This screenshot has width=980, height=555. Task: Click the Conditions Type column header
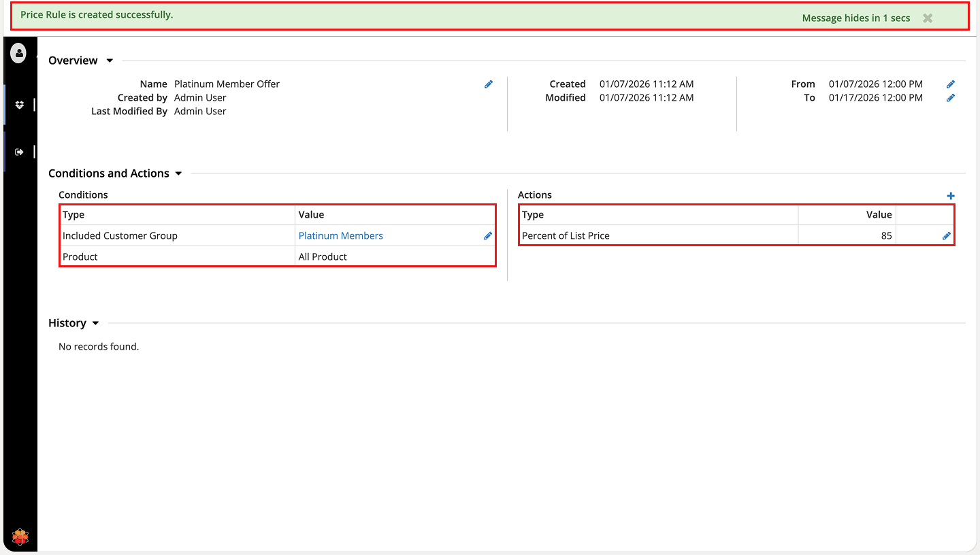click(73, 215)
